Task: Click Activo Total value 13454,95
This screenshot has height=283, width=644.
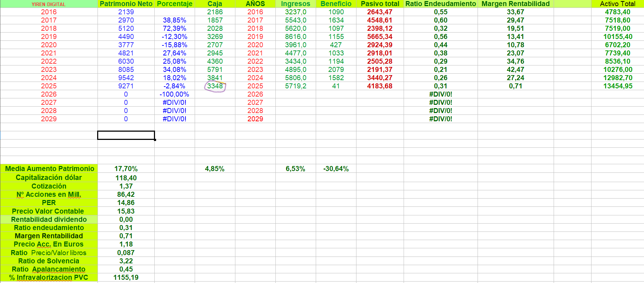Action: pos(618,86)
